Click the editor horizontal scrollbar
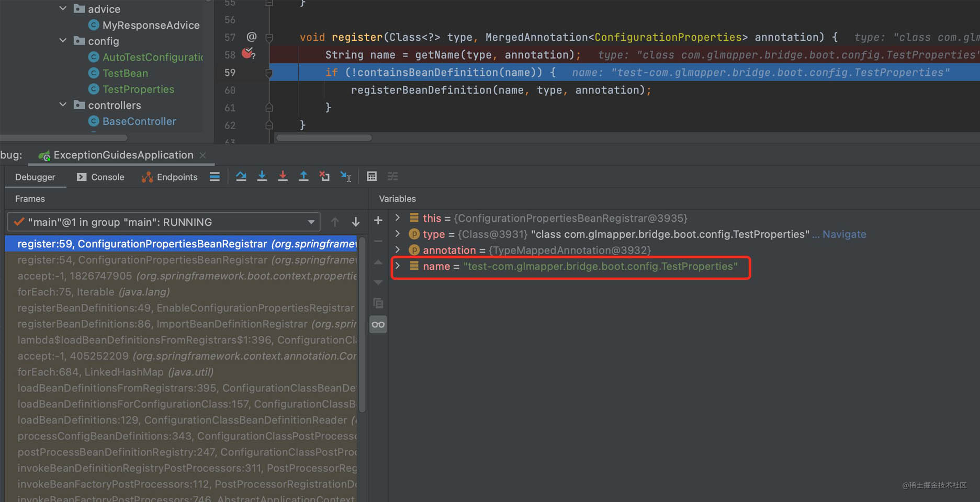 324,138
